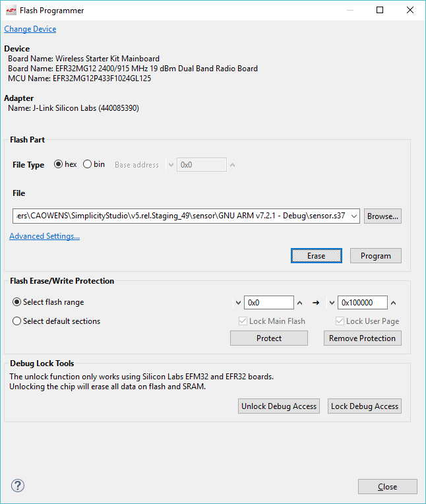Expand the Base address dropdown arrow
The image size is (426, 504).
tap(171, 165)
